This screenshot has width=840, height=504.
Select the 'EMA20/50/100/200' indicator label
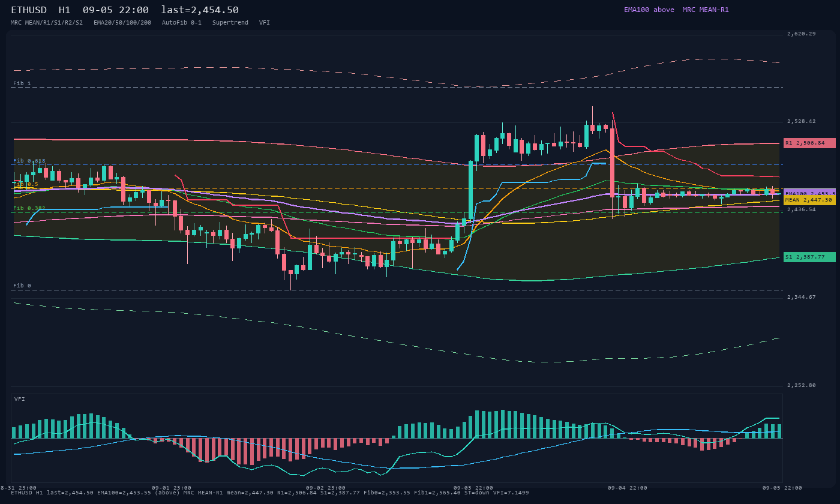[122, 23]
